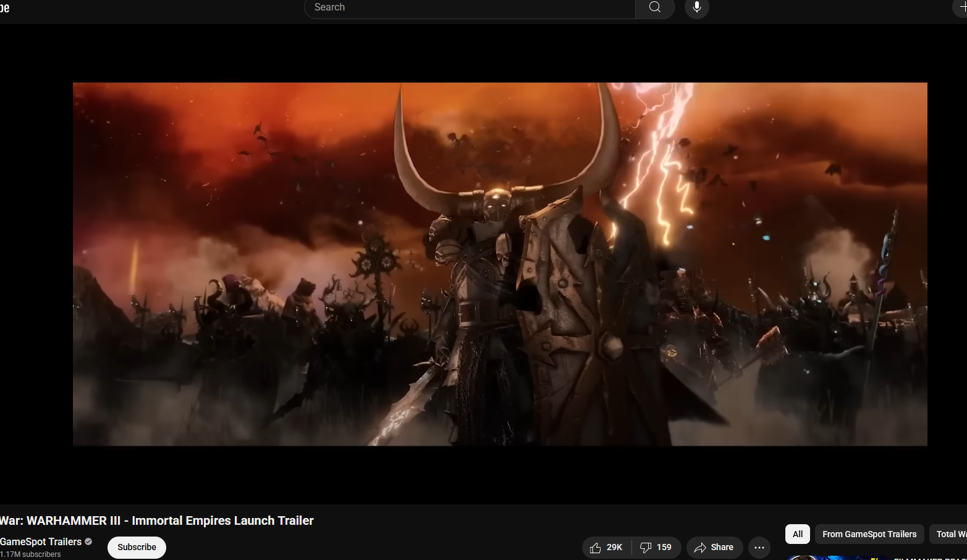Click the 29K like count
The height and width of the screenshot is (560, 967).
(614, 548)
